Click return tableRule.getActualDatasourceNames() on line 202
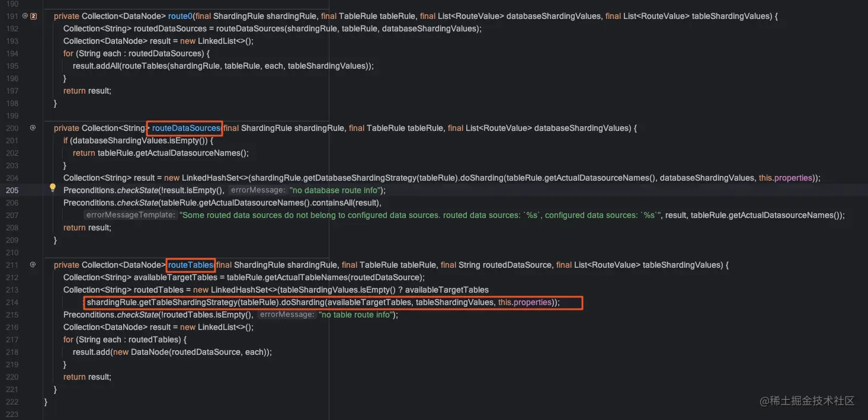This screenshot has height=420, width=868. pos(161,153)
